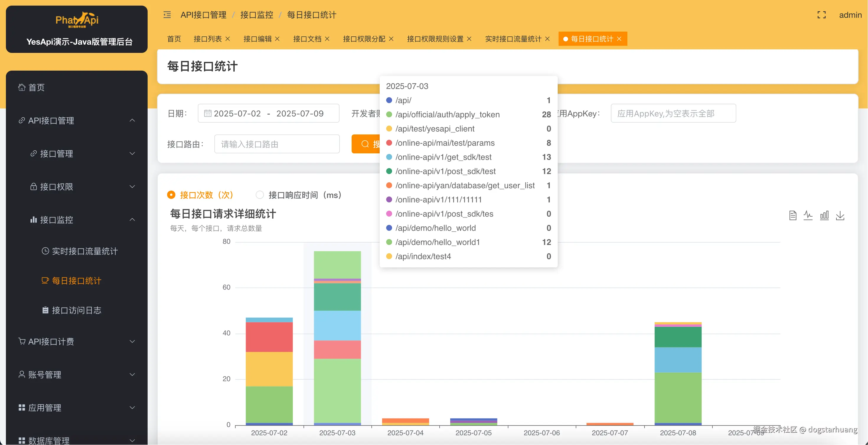Switch to the 接口文档 tab
The width and height of the screenshot is (868, 445).
307,39
